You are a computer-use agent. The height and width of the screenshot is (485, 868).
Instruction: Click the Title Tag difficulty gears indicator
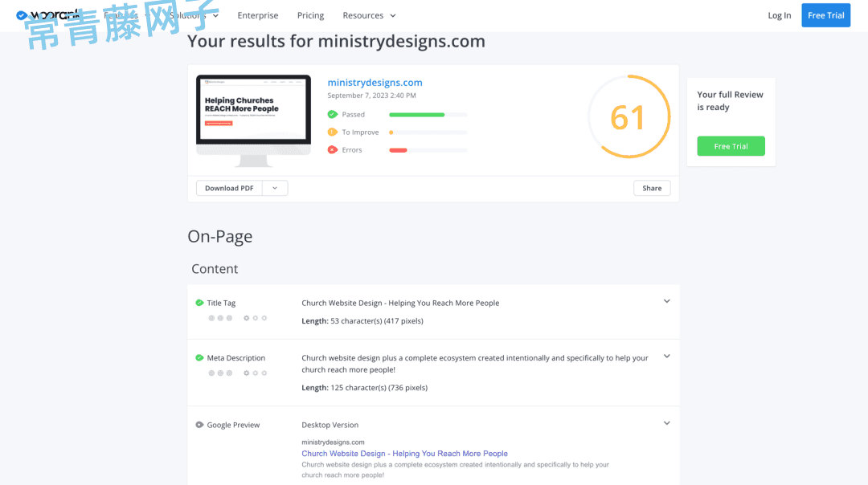point(256,318)
